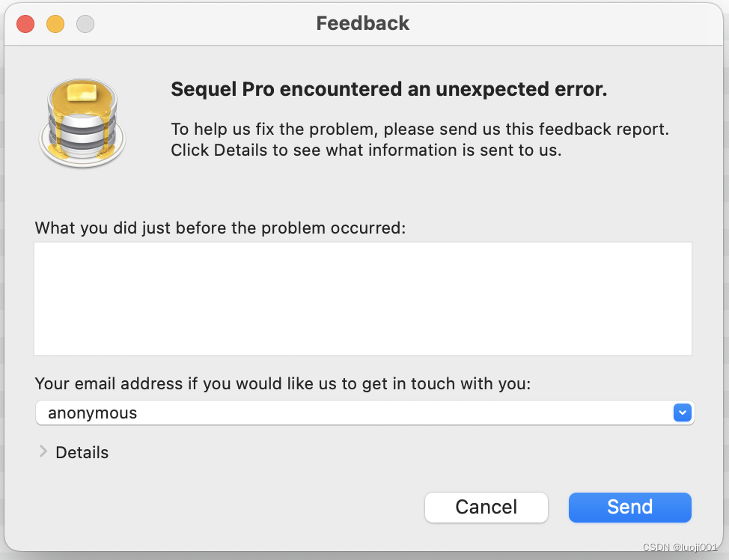Select the anonymous text in the email field

[x=91, y=413]
